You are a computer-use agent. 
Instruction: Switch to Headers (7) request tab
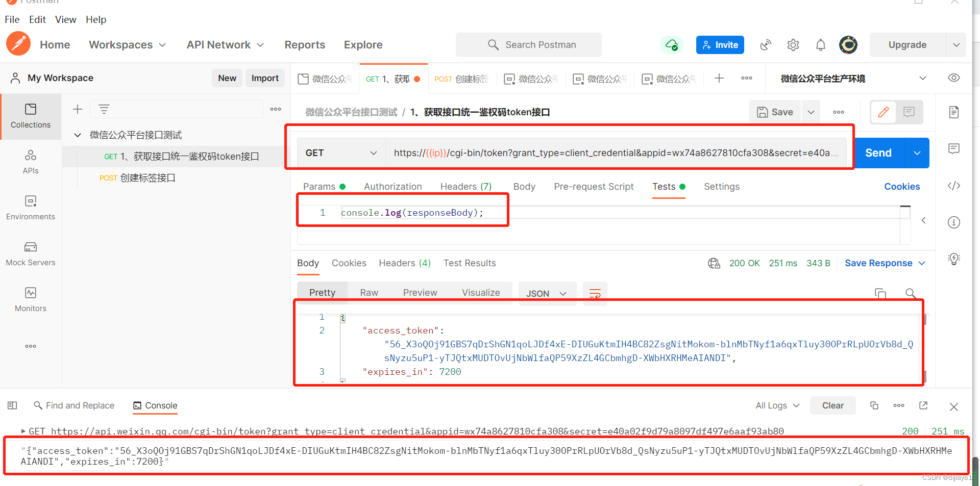point(466,187)
